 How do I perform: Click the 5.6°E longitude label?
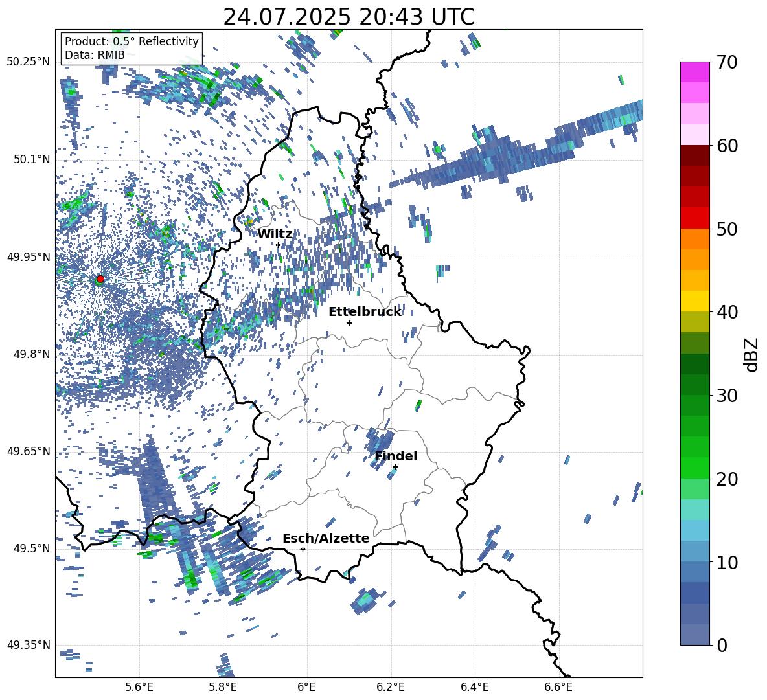[139, 687]
